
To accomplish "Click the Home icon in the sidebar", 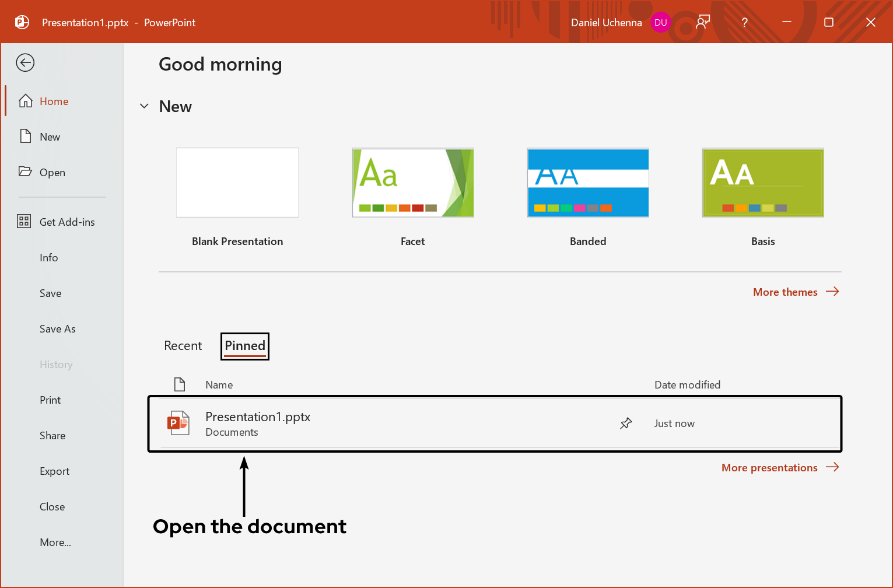I will tap(26, 100).
